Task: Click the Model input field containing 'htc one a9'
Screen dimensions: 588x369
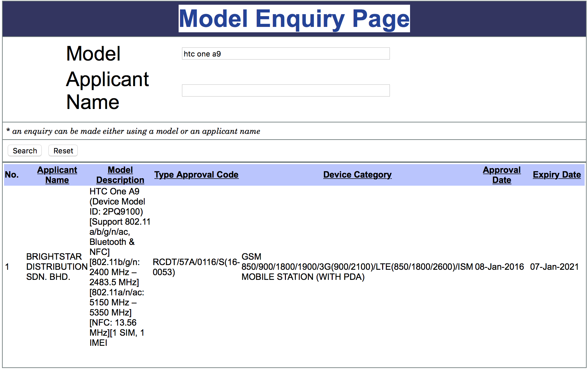Action: click(286, 53)
